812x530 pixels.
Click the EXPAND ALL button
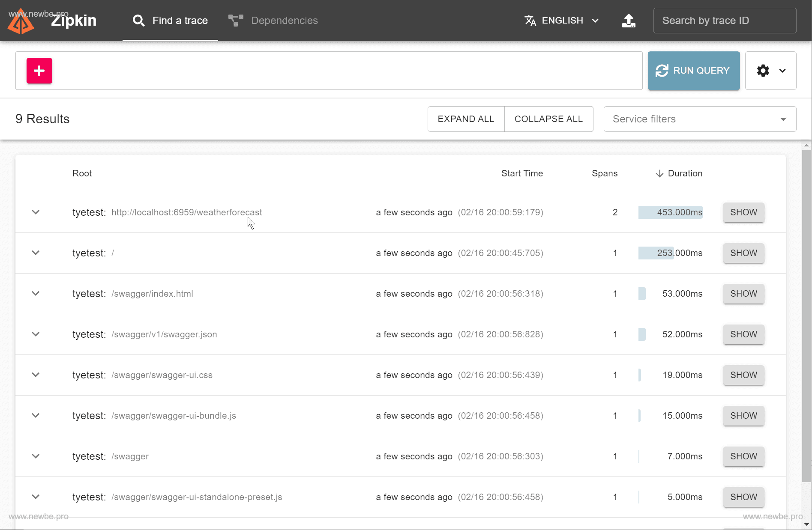(x=466, y=119)
